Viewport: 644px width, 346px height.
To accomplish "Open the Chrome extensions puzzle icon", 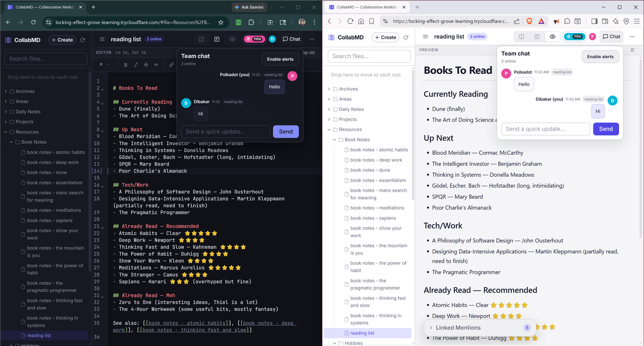I will coord(252,22).
